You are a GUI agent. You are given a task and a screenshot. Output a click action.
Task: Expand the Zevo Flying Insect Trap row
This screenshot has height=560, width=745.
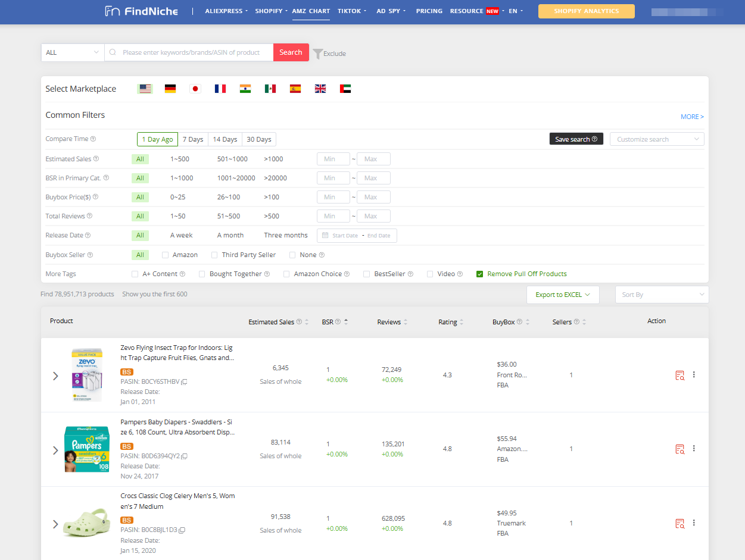[x=55, y=376]
